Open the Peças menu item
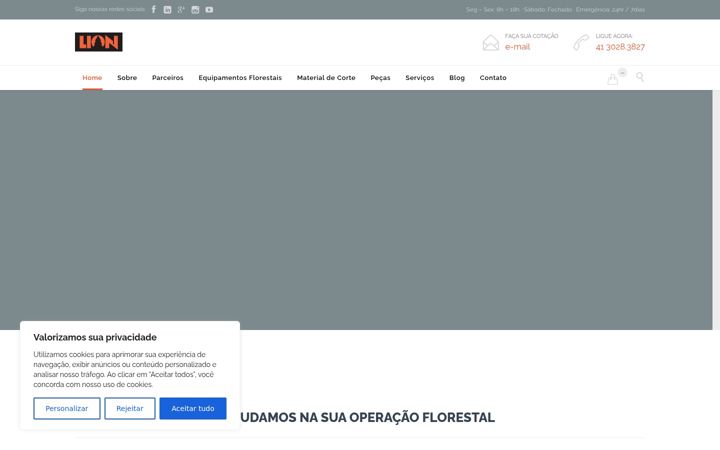 tap(380, 78)
